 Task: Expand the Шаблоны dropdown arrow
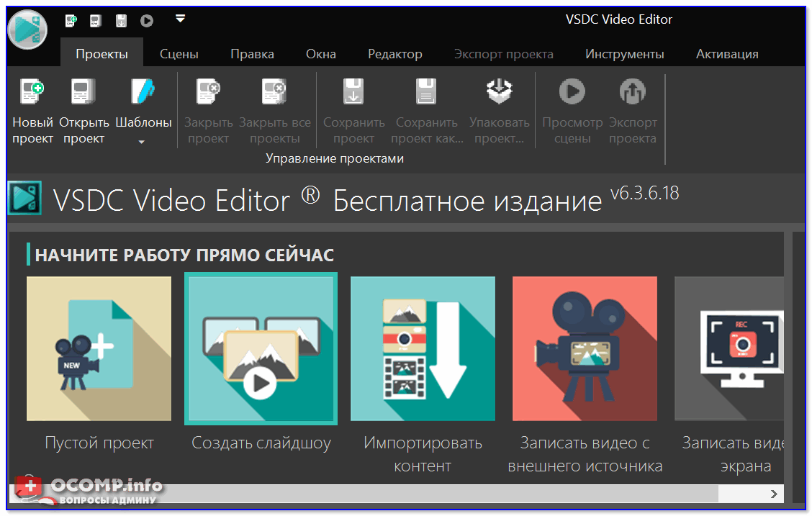click(x=141, y=141)
